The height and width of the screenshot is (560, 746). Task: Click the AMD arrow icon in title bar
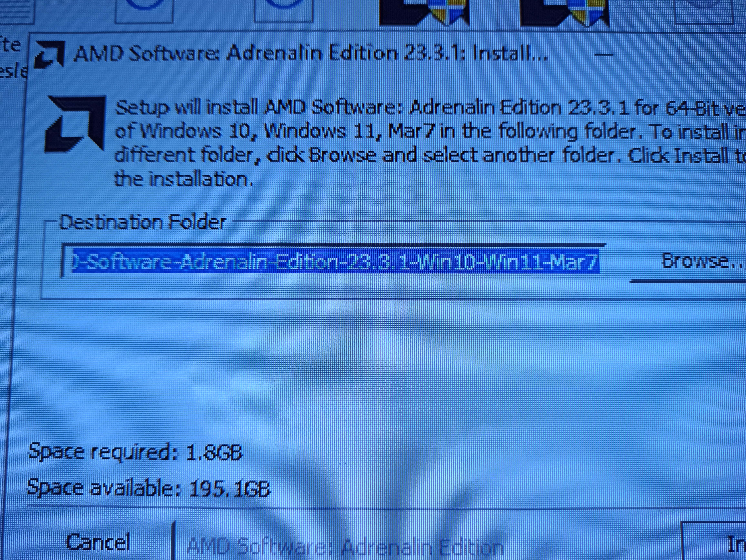coord(50,55)
